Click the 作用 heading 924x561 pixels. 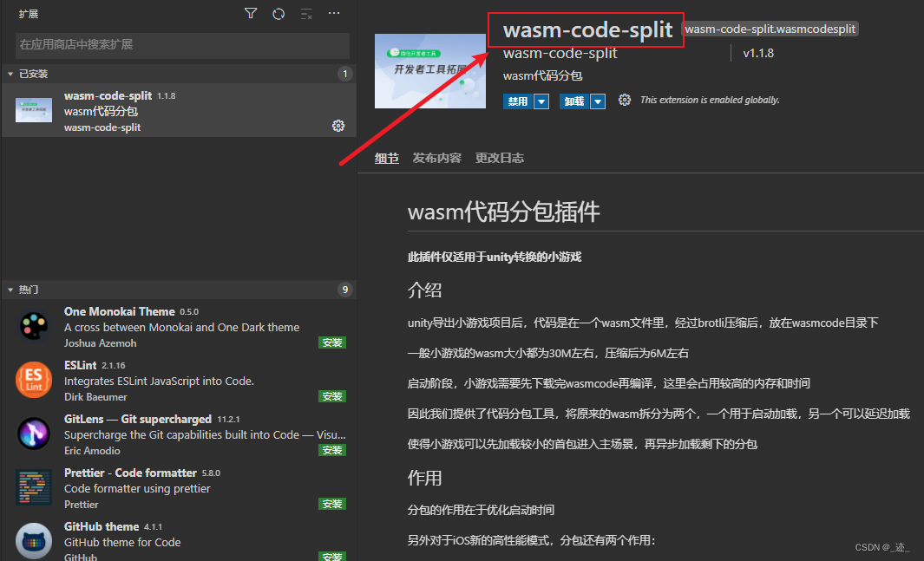pyautogui.click(x=425, y=478)
